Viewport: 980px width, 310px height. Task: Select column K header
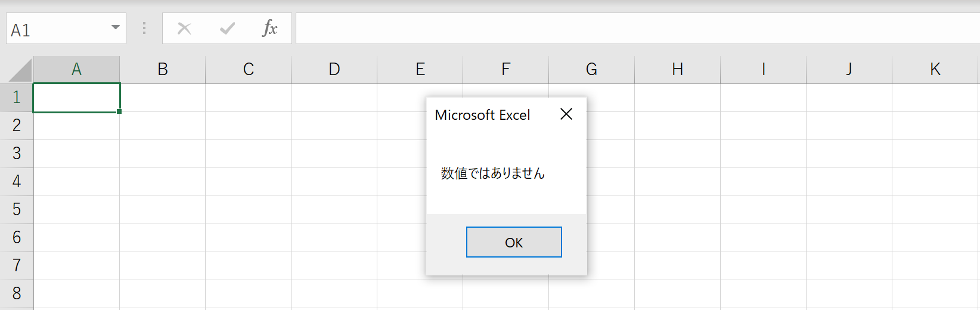pos(935,70)
